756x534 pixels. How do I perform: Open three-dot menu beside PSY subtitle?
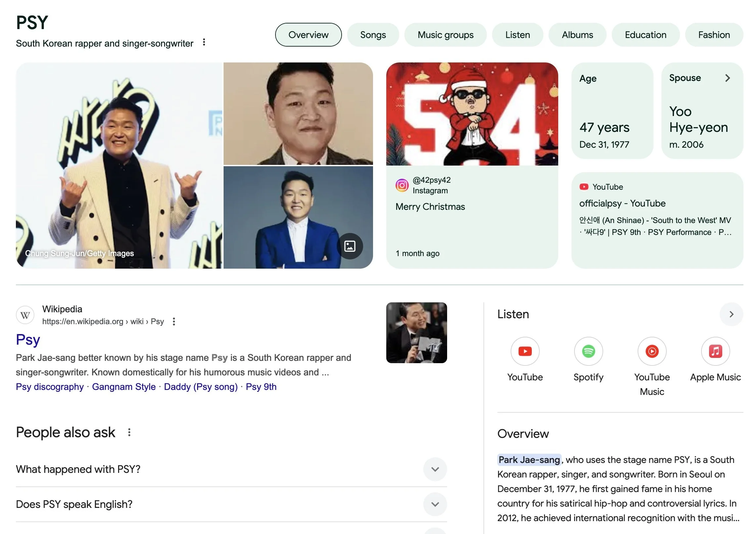[204, 42]
